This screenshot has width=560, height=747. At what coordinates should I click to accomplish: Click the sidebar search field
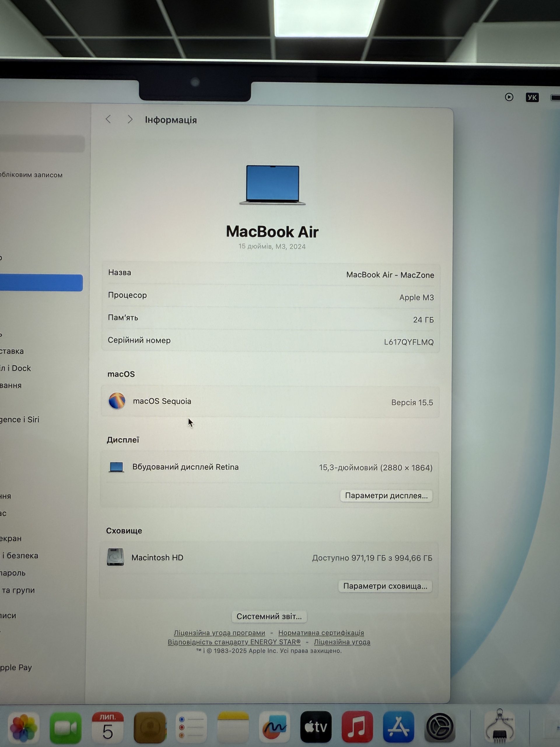click(42, 144)
